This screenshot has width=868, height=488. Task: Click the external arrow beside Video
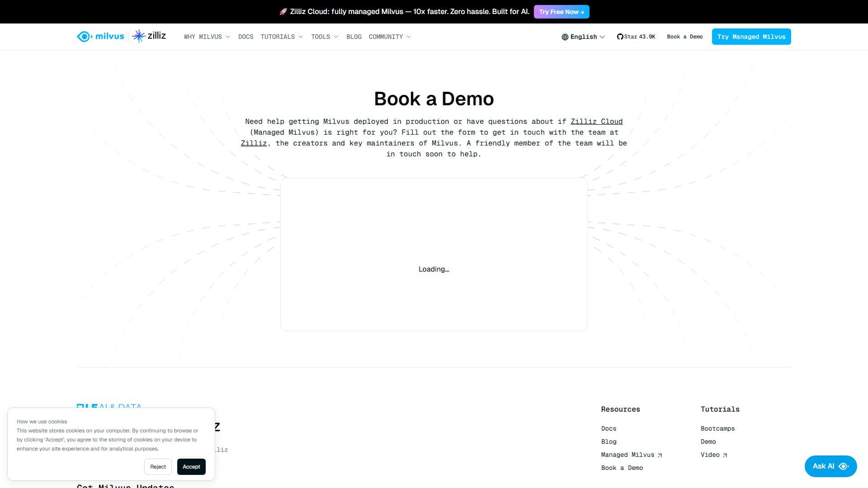pyautogui.click(x=725, y=455)
